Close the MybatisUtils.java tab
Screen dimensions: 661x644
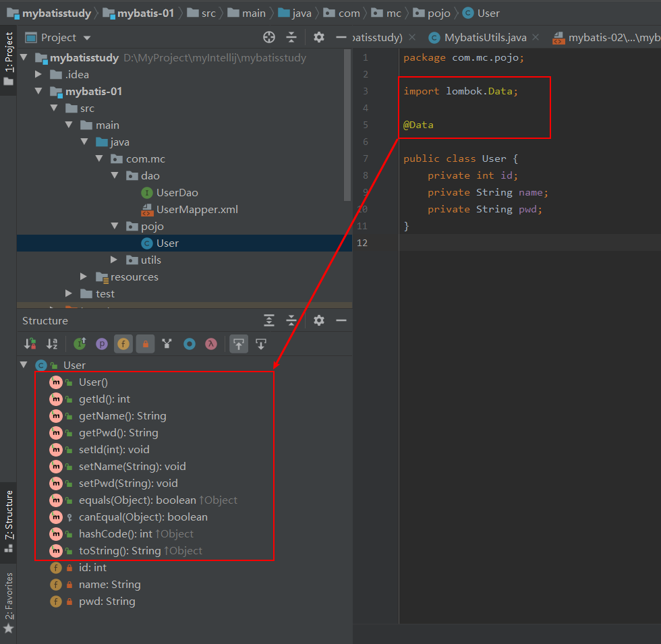536,38
